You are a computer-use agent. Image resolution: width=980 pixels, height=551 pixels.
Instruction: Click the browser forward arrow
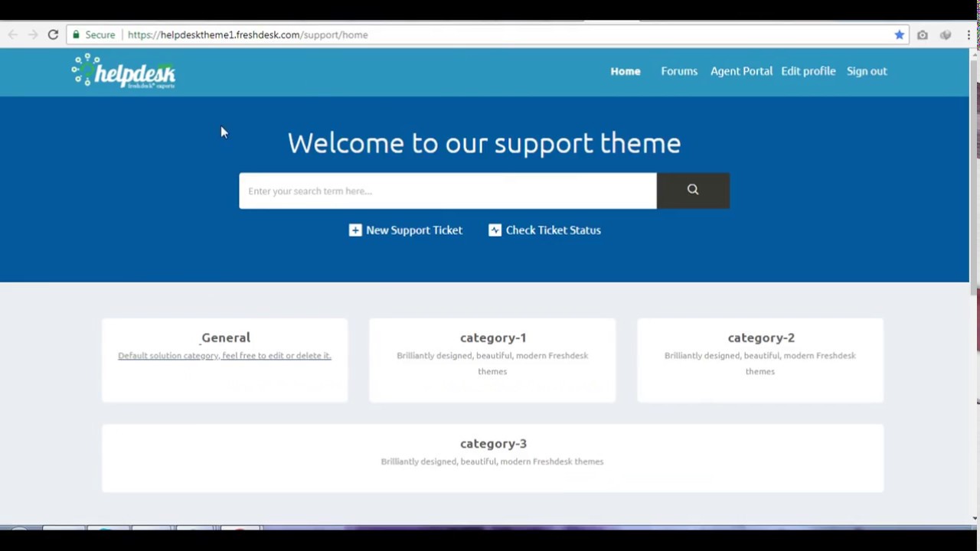pos(33,34)
